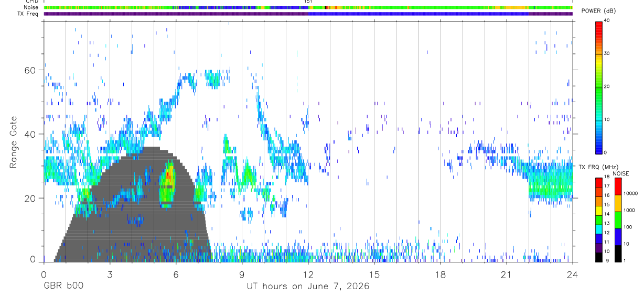Click the 15 label on TX FRQ legend
Screen dimensions: 644x297
(607, 205)
